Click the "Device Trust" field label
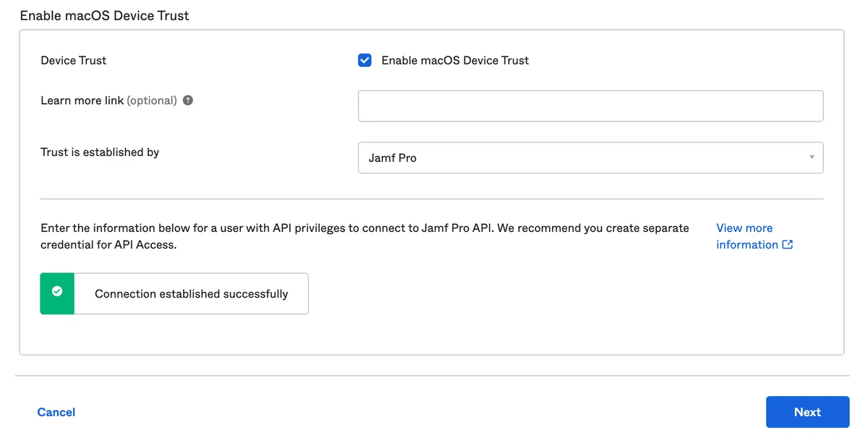This screenshot has height=448, width=868. coord(74,61)
